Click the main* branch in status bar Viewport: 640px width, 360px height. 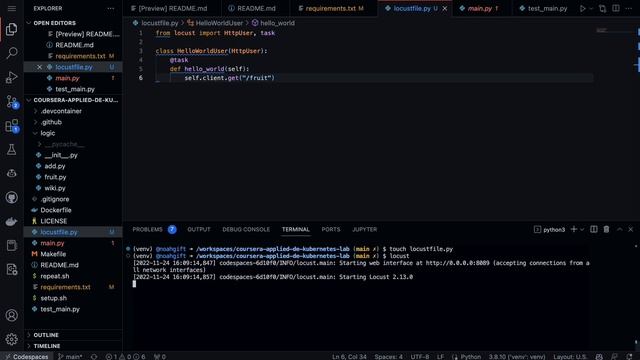[70, 356]
